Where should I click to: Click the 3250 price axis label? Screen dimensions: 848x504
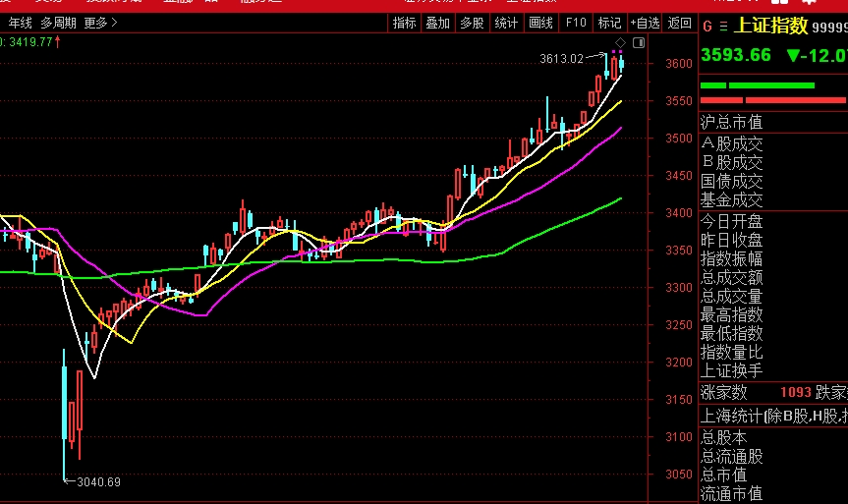(x=679, y=325)
